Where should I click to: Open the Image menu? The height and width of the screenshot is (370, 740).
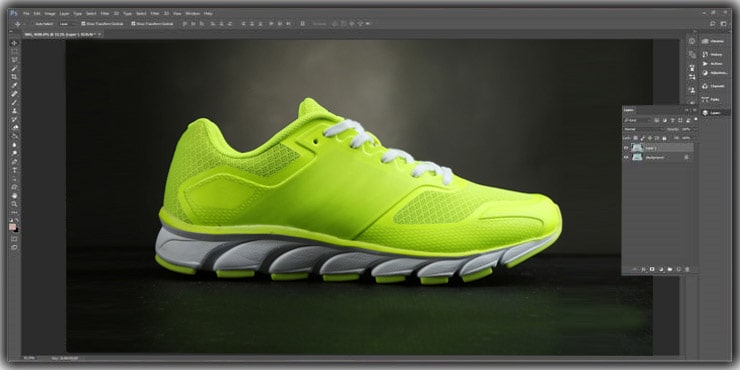click(x=50, y=14)
